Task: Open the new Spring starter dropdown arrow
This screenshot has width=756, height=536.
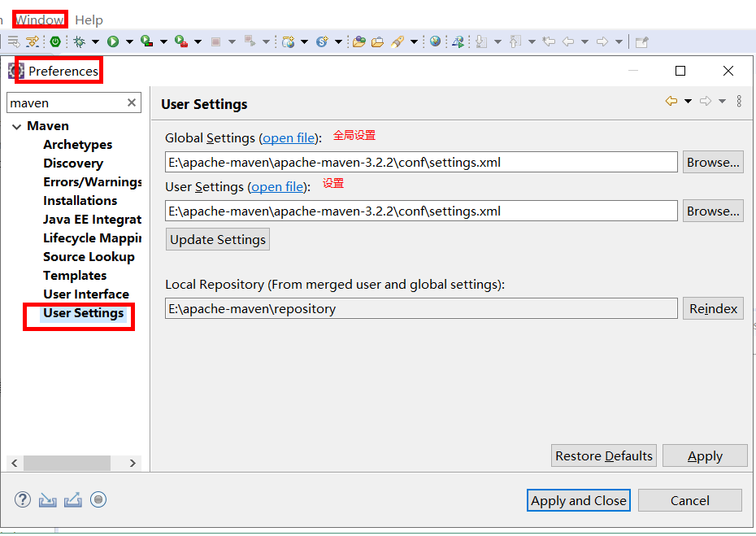Action: [338, 42]
